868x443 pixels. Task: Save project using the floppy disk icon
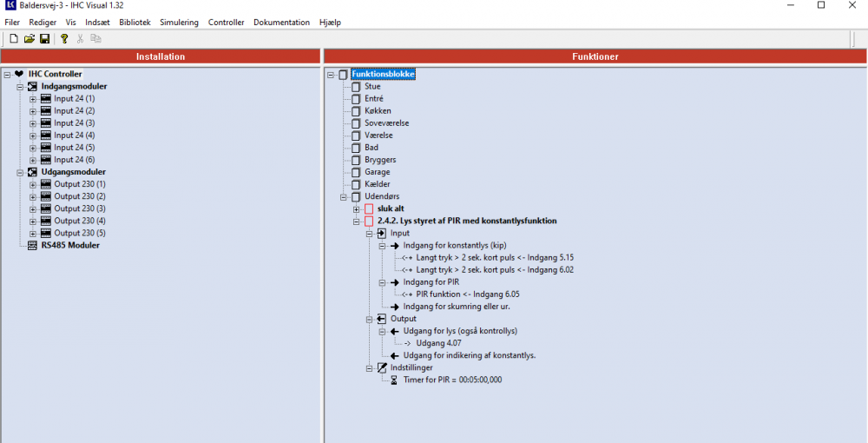[44, 38]
